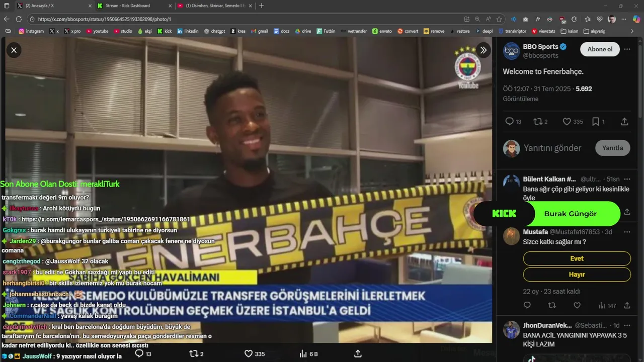This screenshot has height=362, width=644.
Task: Open the chatgpt bookmark
Action: [x=214, y=31]
